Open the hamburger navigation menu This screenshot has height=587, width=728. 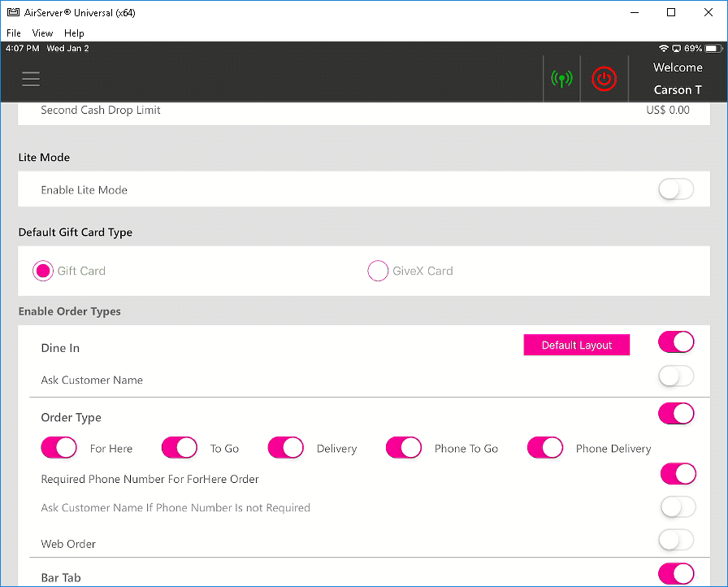click(x=31, y=79)
